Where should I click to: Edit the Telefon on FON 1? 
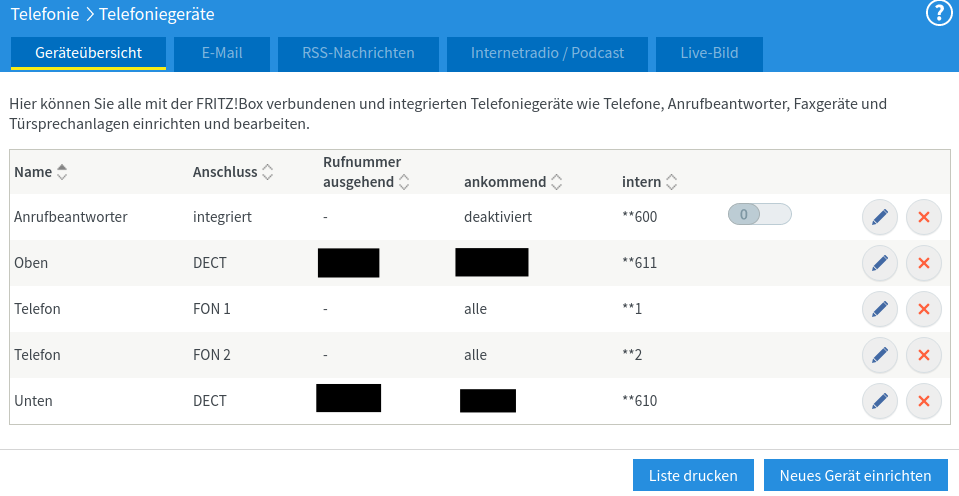point(880,309)
